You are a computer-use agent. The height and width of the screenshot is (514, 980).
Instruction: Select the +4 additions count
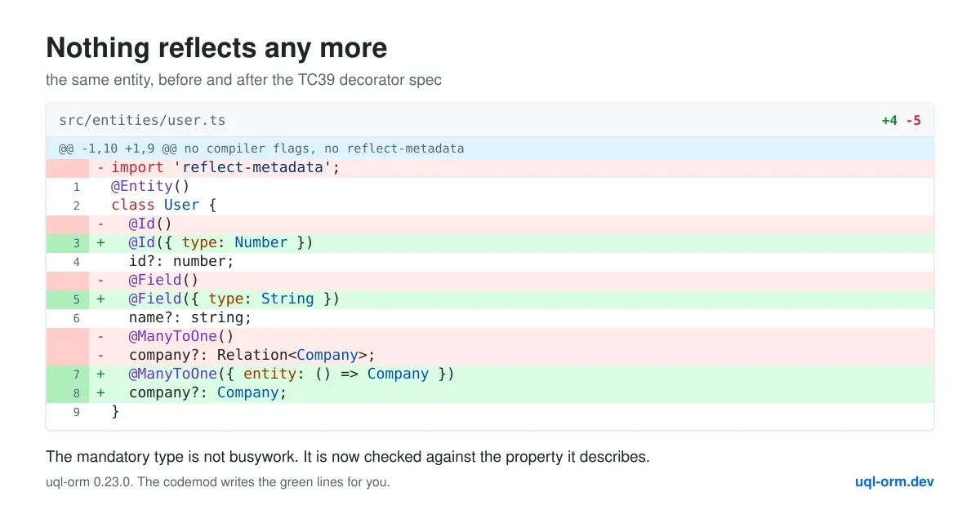(889, 120)
